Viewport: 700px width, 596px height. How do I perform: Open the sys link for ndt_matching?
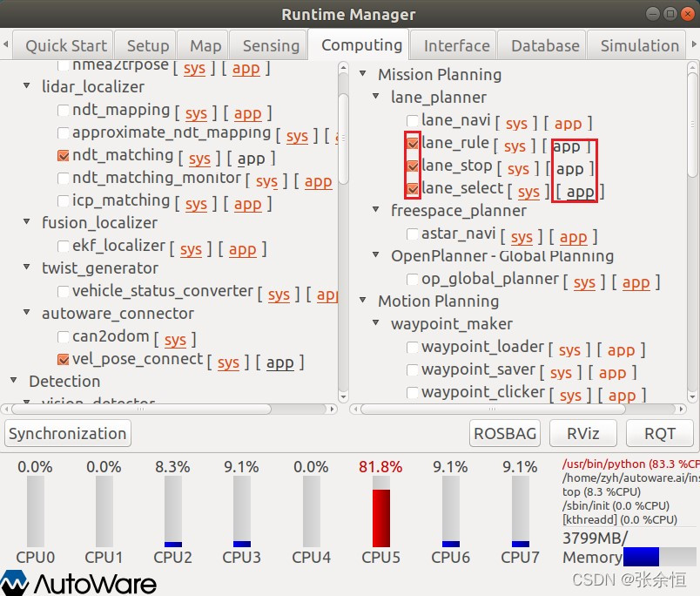(199, 159)
